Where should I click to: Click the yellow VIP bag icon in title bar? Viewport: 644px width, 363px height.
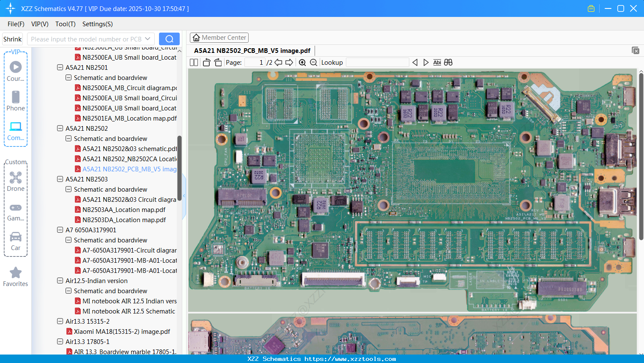pyautogui.click(x=591, y=8)
